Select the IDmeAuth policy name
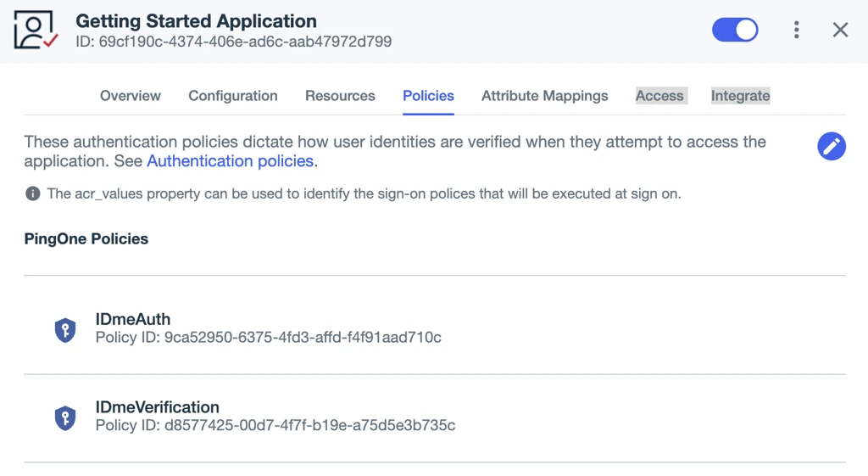The image size is (868, 476). (x=133, y=319)
